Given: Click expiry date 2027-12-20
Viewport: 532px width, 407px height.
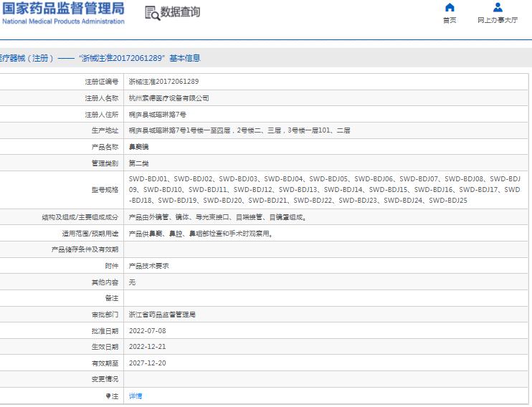Looking at the screenshot, I should (147, 363).
